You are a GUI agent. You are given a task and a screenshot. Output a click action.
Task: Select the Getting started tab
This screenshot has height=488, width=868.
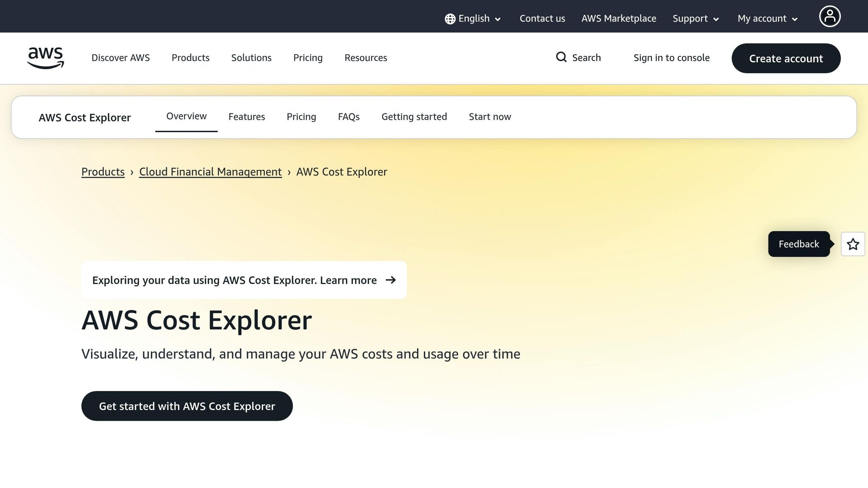coord(414,116)
